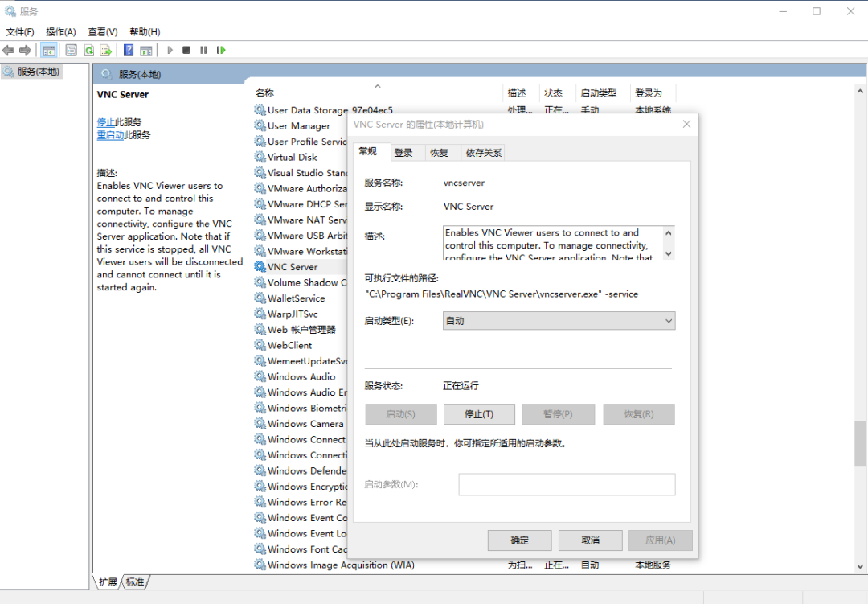
Task: Open the 启动类型 dropdown
Action: tap(559, 321)
